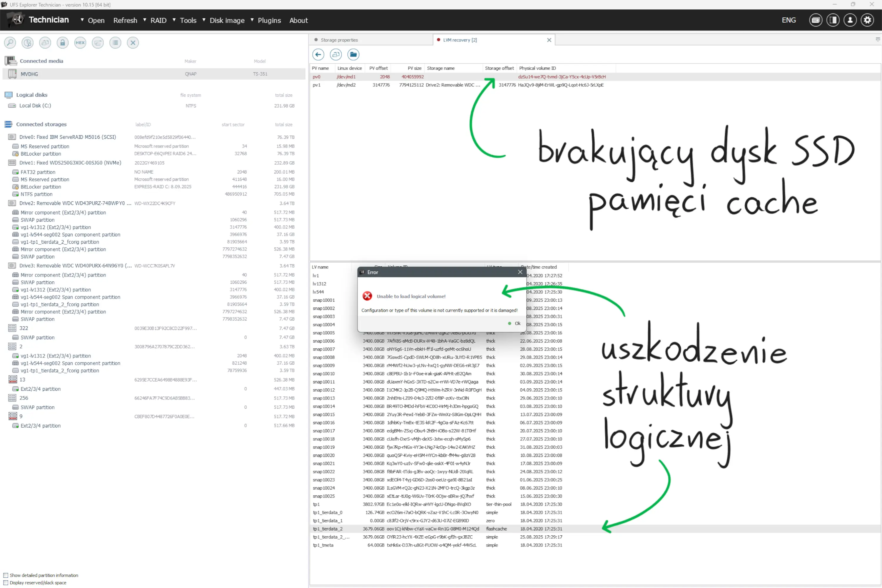Screen dimensions: 882x588
Task: Open the RAID dropdown menu
Action: 158,20
